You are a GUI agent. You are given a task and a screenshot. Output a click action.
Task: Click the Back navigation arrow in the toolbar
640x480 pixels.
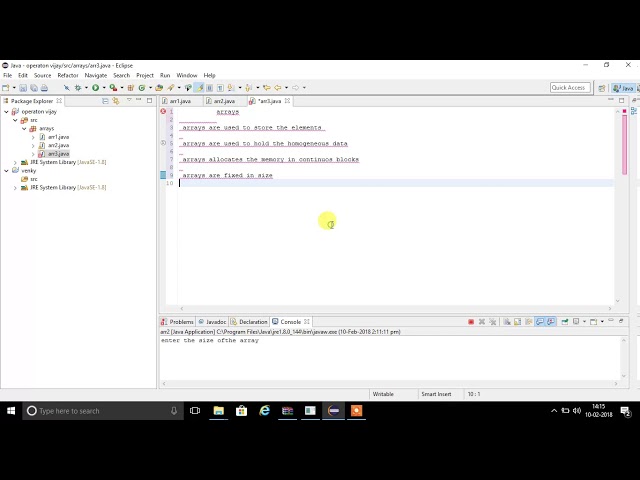278,88
